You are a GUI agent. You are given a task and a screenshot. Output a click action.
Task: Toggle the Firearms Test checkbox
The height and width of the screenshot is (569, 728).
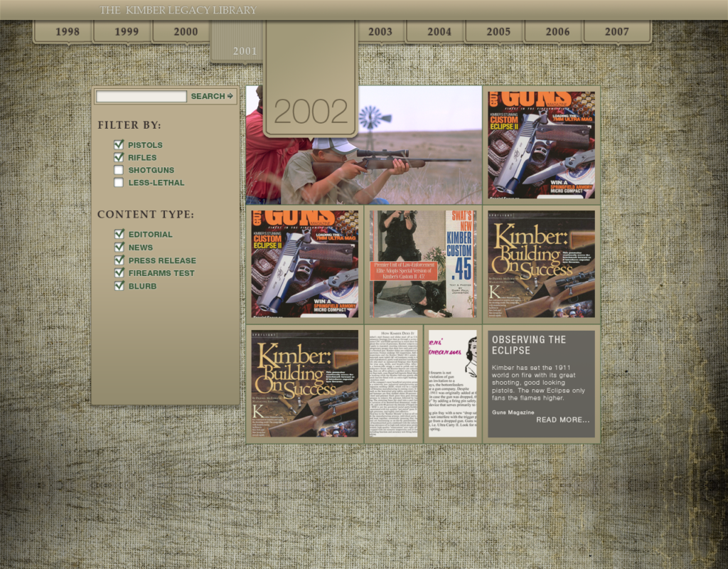pos(119,272)
